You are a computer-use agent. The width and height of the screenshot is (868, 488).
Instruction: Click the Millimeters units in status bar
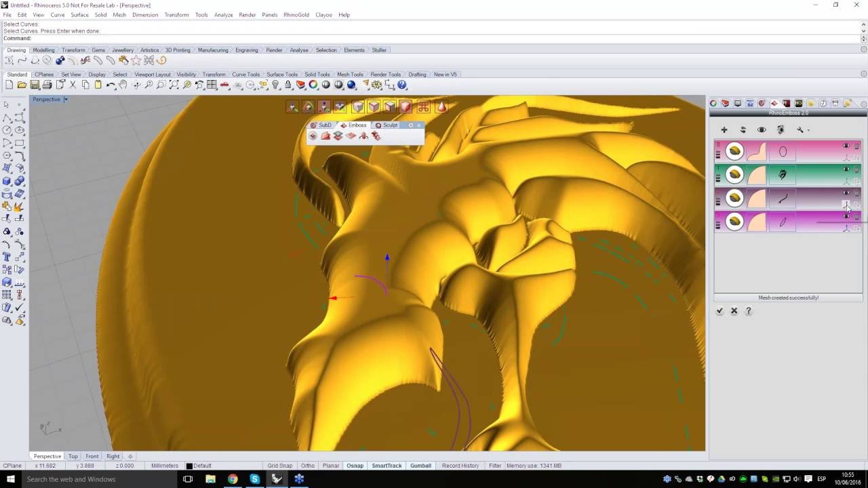[x=165, y=466]
